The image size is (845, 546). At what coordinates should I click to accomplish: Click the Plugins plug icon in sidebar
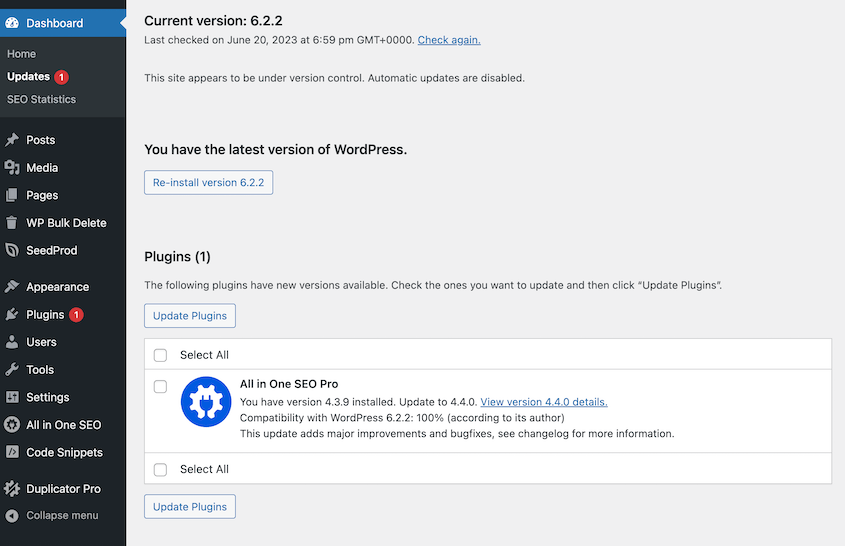(12, 314)
